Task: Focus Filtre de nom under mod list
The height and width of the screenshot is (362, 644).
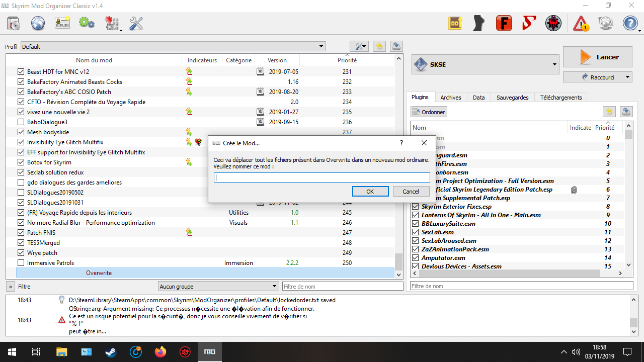Action: [343, 287]
